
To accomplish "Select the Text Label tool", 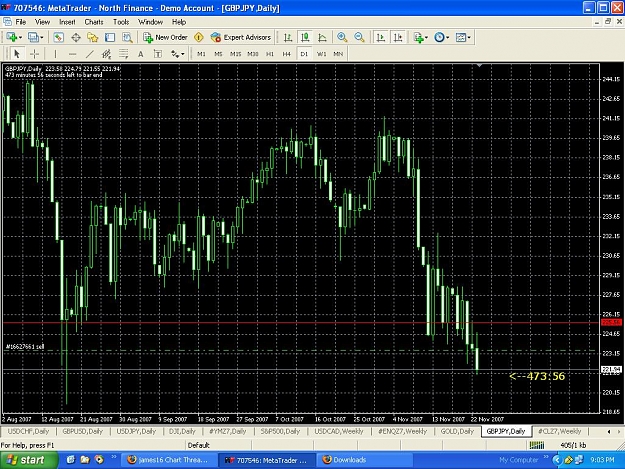I will (x=158, y=54).
